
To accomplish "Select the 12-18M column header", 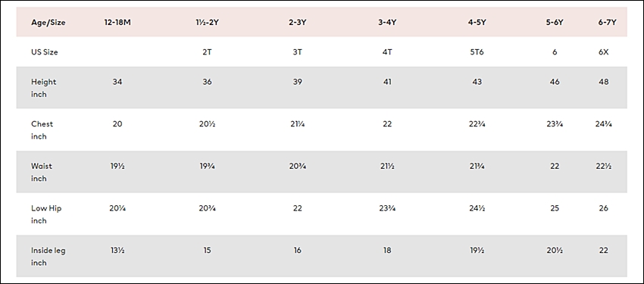I will click(x=117, y=23).
